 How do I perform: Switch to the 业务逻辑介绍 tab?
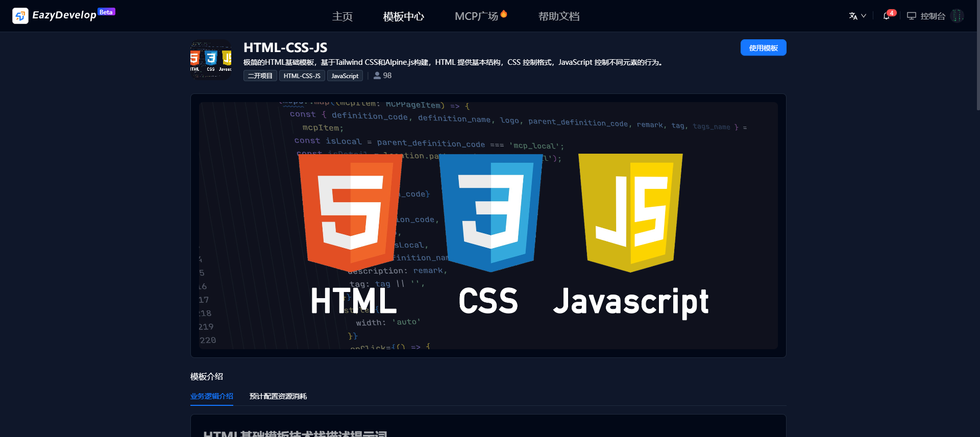212,396
